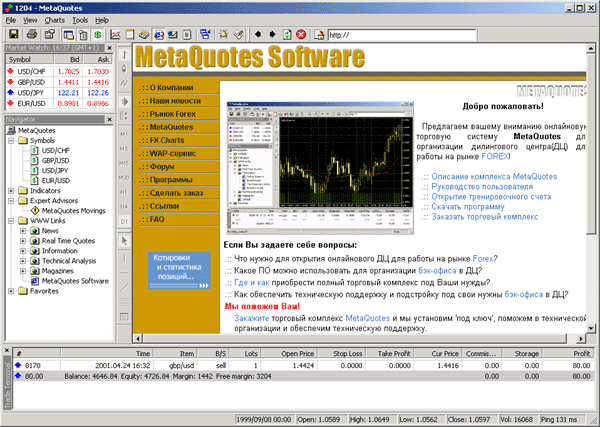Expand the Technical Analysis node

point(23,261)
